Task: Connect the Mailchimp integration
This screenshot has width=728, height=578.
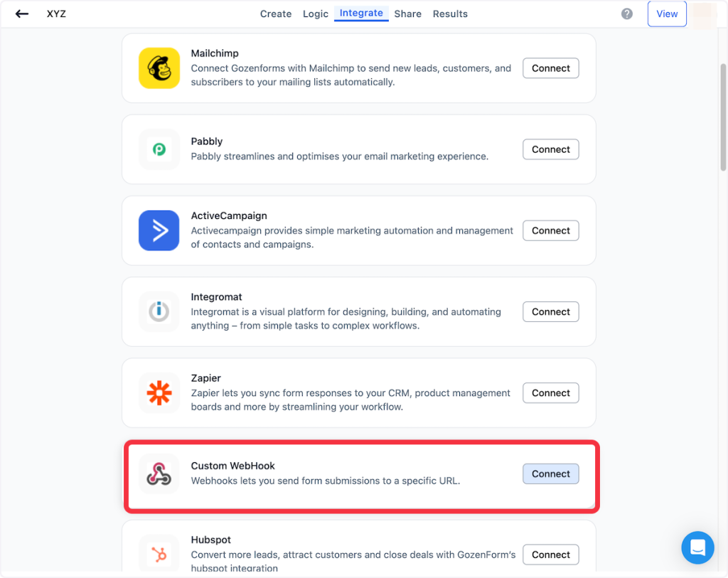Action: [x=551, y=68]
